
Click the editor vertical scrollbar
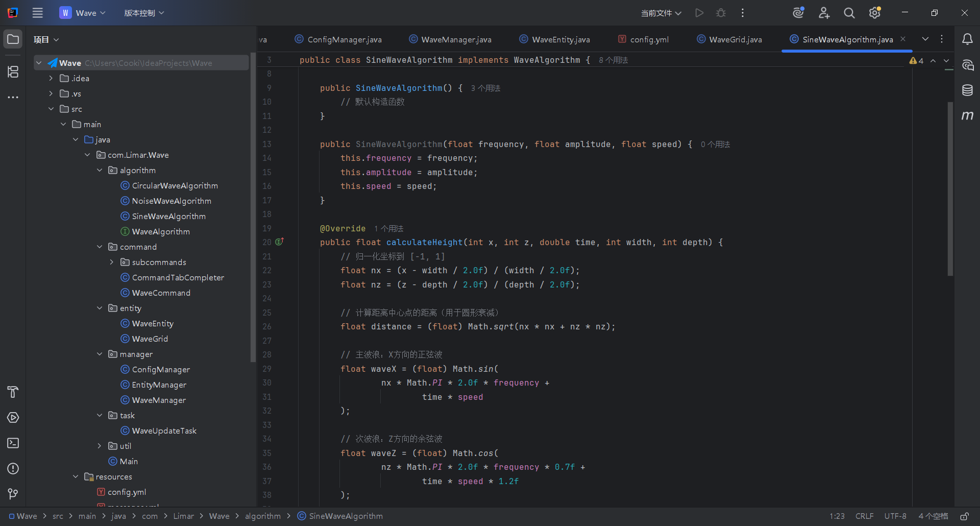[950, 189]
